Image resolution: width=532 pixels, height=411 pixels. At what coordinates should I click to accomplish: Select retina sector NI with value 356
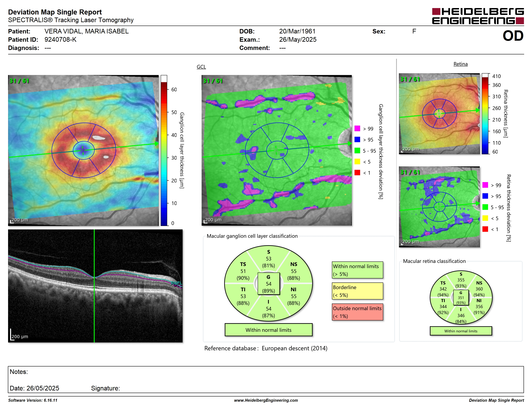(479, 307)
